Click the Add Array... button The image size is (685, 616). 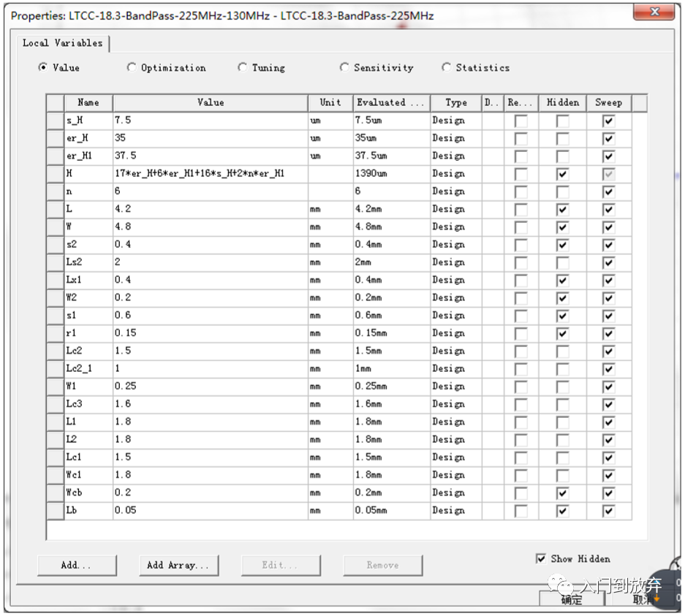(x=178, y=565)
